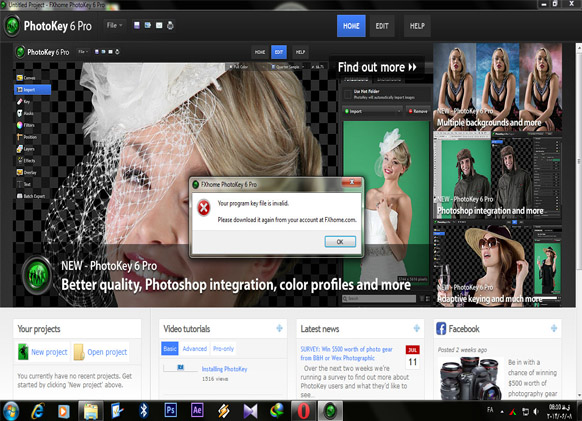Open Windows Media Player from taskbar
This screenshot has height=421, width=582.
pos(63,411)
